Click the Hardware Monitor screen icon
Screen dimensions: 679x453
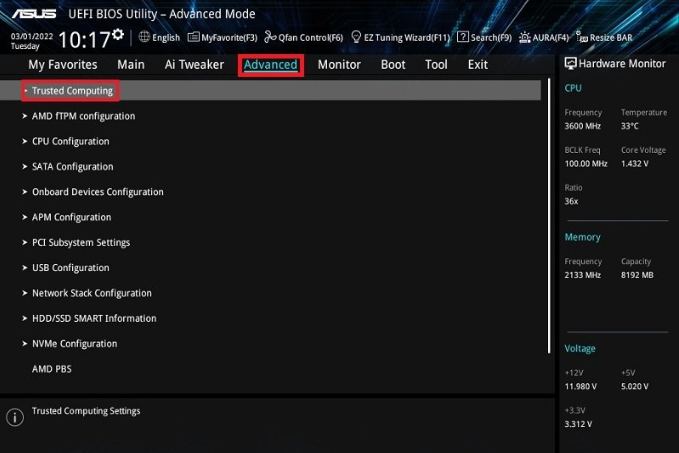(570, 63)
